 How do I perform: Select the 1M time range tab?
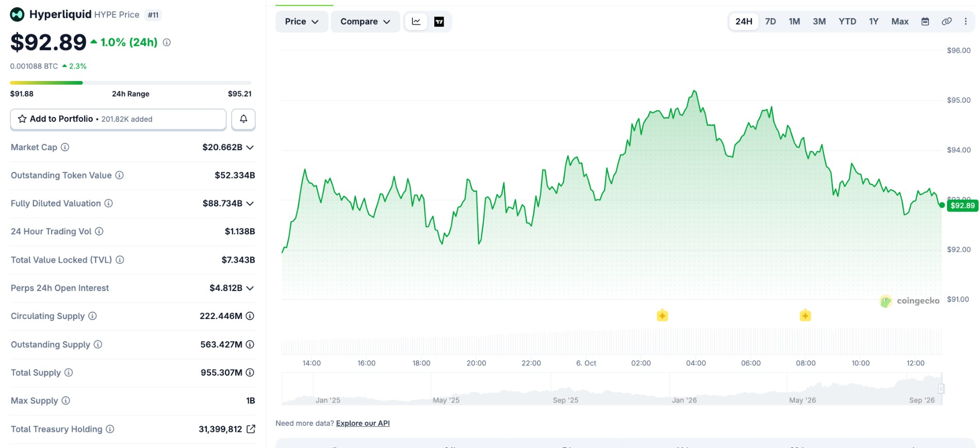pyautogui.click(x=794, y=22)
